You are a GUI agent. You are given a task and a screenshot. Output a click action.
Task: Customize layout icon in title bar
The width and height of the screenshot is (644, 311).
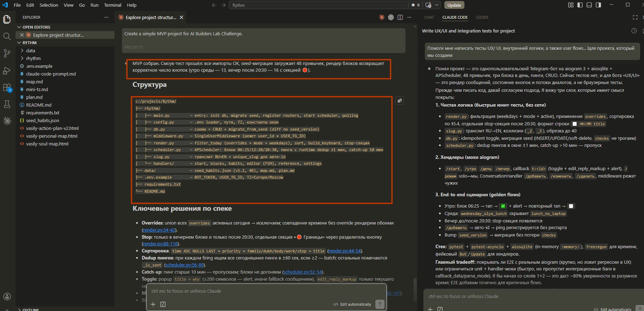[x=571, y=5]
